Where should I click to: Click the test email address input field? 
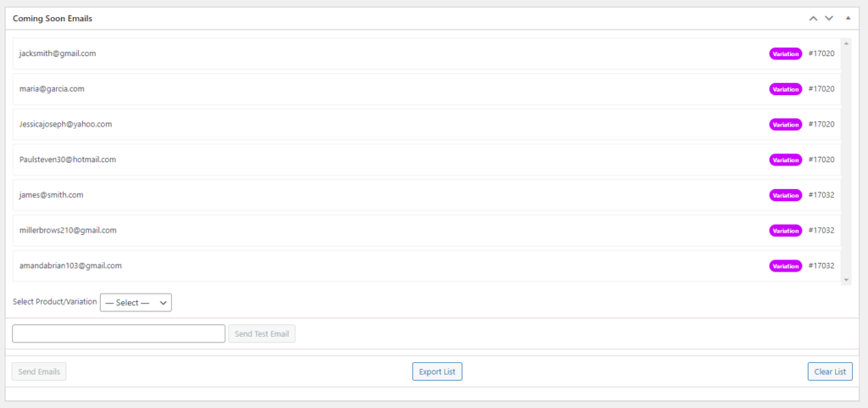(x=119, y=334)
